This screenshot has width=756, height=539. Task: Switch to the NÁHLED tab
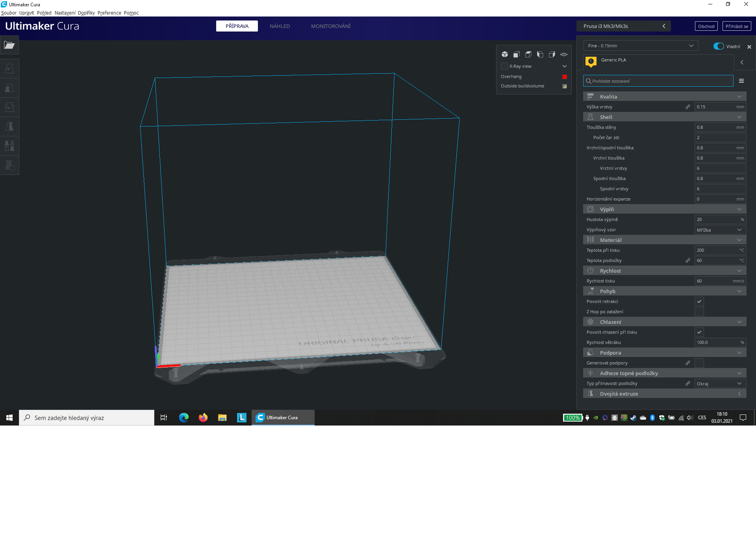[280, 26]
